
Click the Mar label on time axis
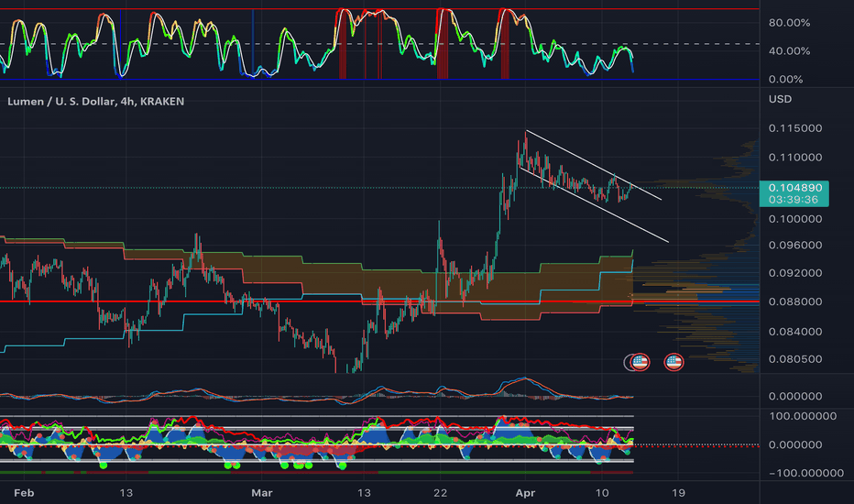tap(262, 493)
